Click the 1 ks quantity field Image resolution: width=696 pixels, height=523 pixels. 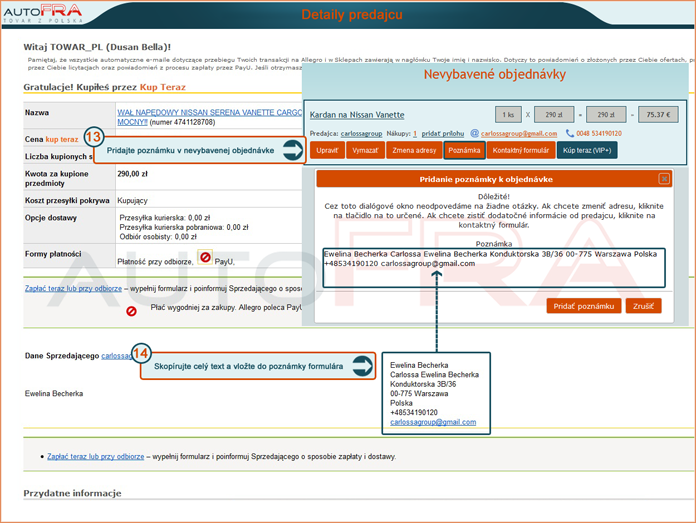pyautogui.click(x=508, y=115)
